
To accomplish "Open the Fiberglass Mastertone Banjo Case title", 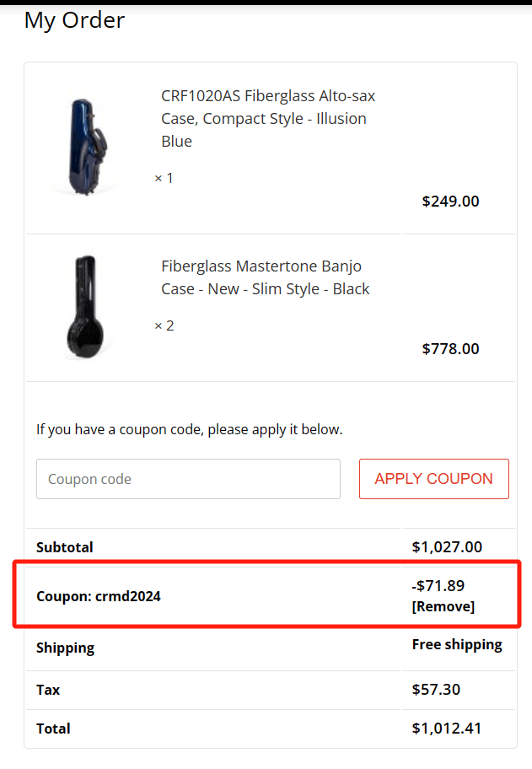I will tap(265, 277).
